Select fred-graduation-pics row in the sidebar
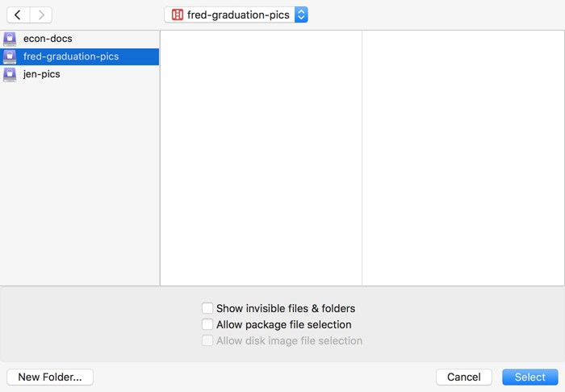The width and height of the screenshot is (565, 392). (x=80, y=57)
